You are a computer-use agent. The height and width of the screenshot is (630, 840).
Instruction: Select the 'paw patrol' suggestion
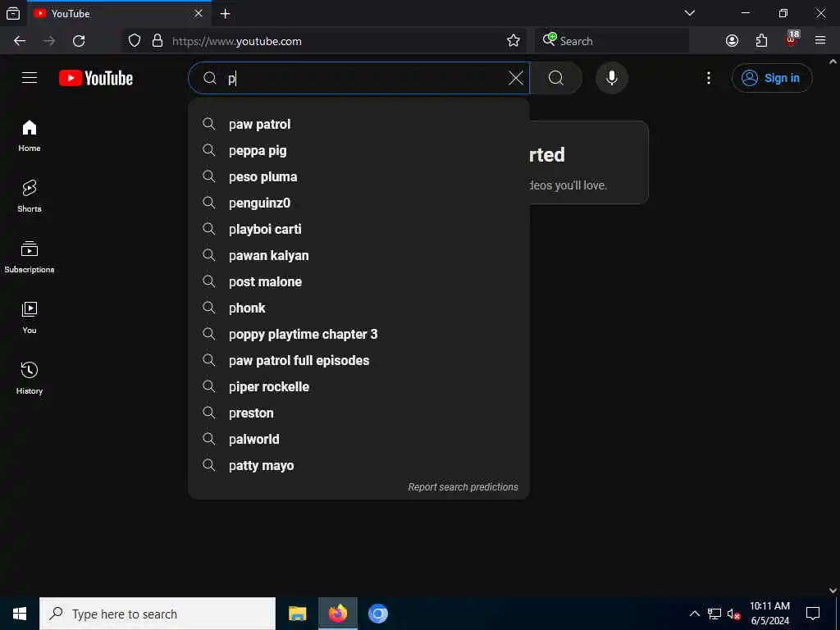pos(359,125)
